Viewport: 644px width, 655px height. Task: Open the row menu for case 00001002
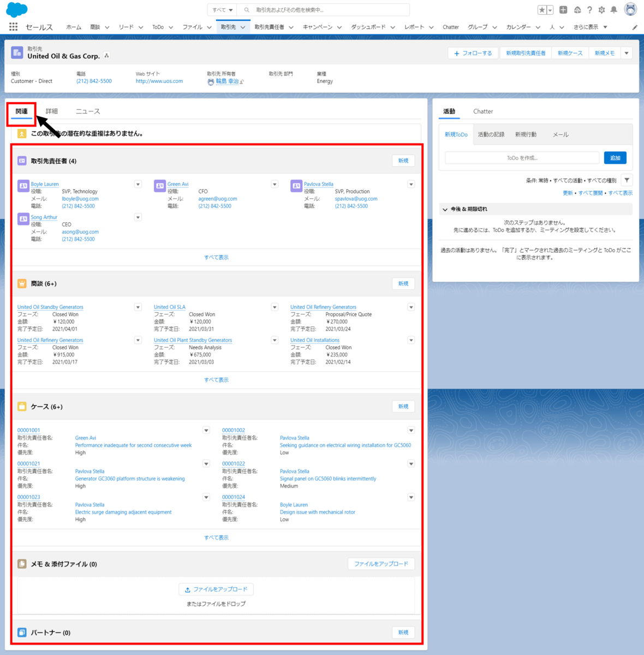tap(411, 431)
